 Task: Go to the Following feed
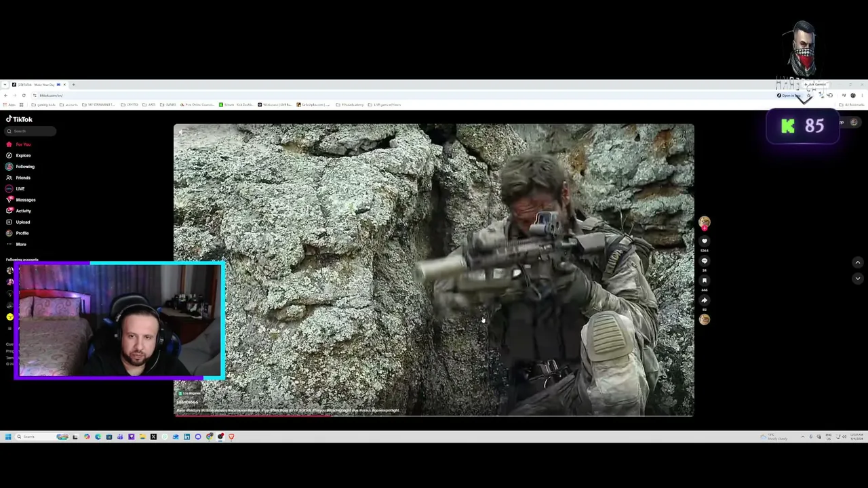20,167
